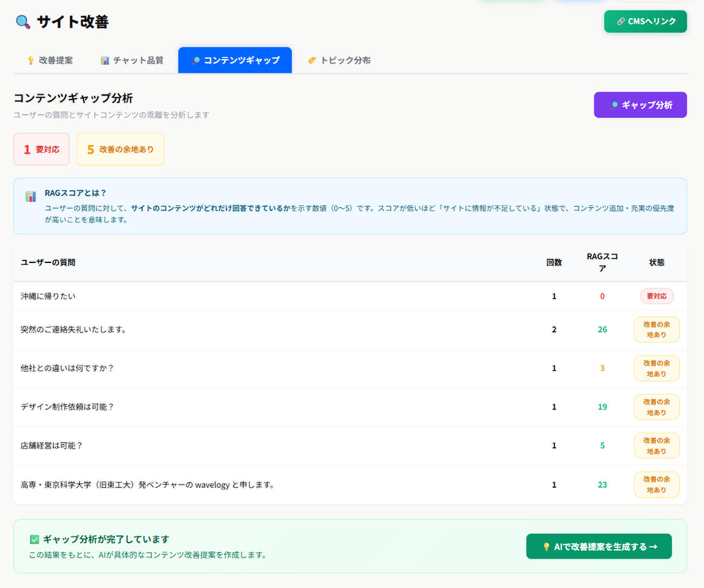
Task: Click the magnifier icon on コンテンツギャップ tab
Action: pyautogui.click(x=195, y=60)
